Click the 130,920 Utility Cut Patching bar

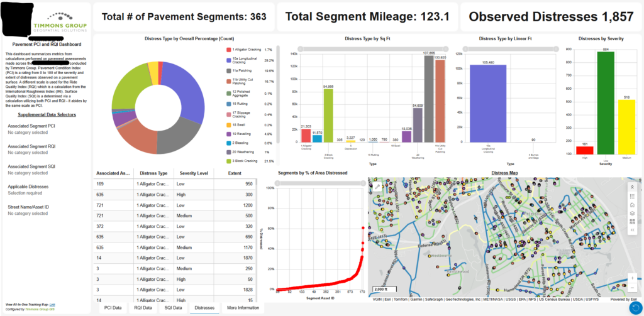pos(440,101)
